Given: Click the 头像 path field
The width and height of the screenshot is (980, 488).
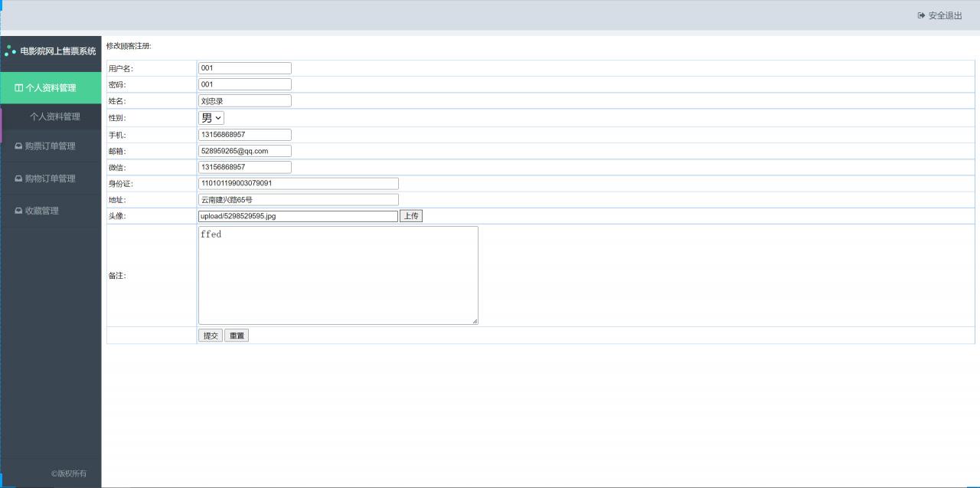Looking at the screenshot, I should click(x=299, y=216).
